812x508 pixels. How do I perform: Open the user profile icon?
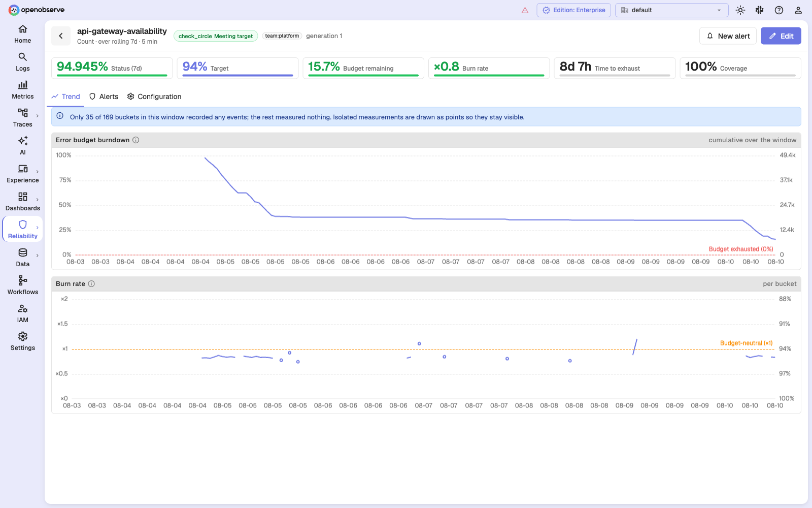click(x=798, y=10)
